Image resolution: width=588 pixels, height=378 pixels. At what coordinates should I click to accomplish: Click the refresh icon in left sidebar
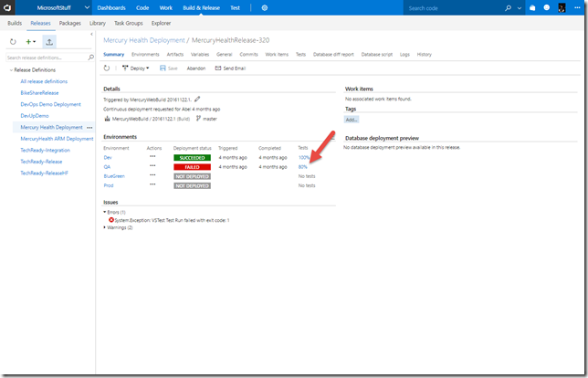coord(13,41)
